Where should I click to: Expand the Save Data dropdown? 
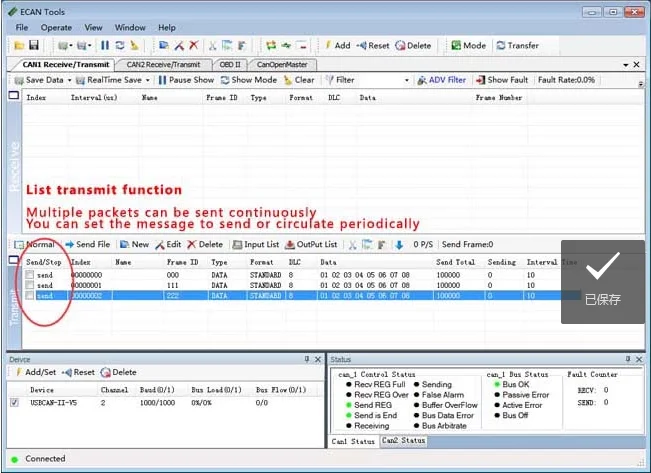69,80
